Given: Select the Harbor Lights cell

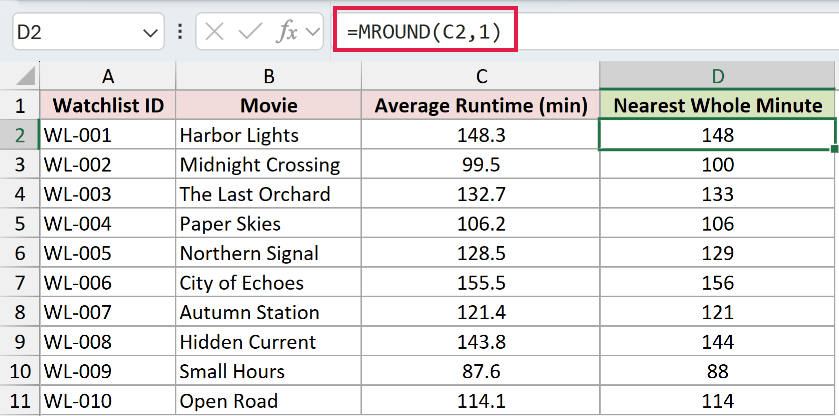Looking at the screenshot, I should (269, 135).
